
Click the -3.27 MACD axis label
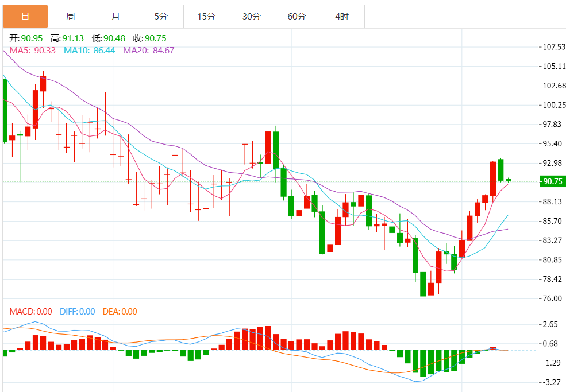click(550, 382)
